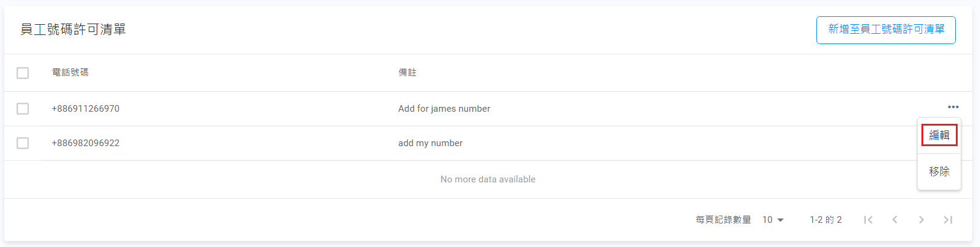Go to the next page

[921, 220]
